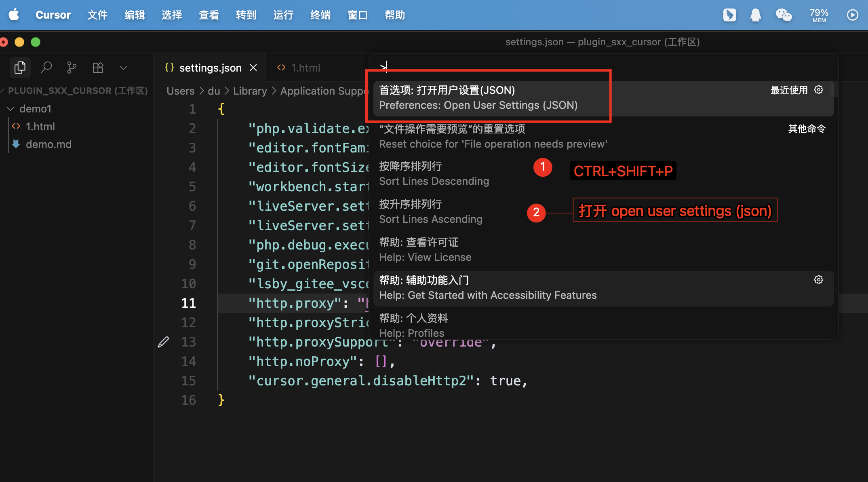Open the 文件 menu
Viewport: 868px width, 482px height.
tap(97, 15)
